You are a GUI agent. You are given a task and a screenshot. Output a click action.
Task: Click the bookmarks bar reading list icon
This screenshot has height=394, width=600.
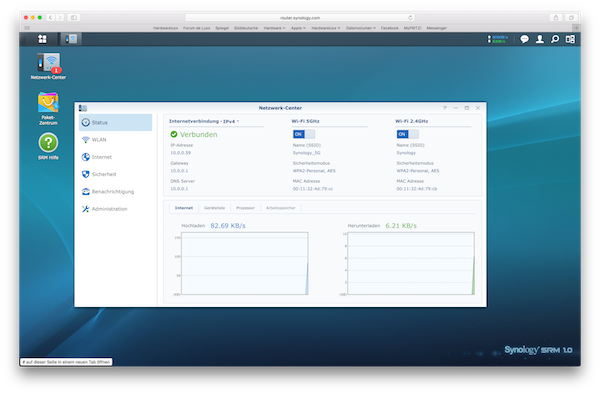point(27,28)
